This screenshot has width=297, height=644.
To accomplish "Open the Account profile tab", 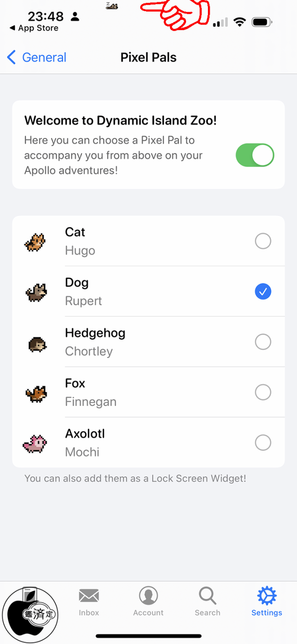I will click(148, 602).
